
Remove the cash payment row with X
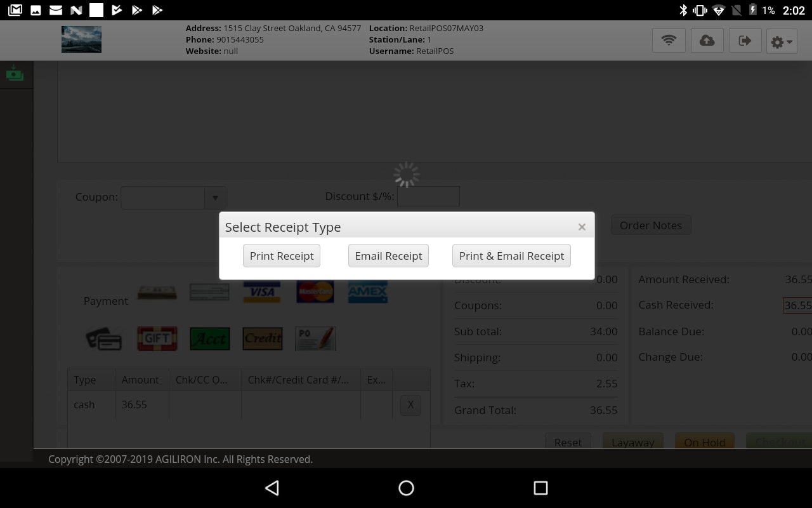point(410,404)
